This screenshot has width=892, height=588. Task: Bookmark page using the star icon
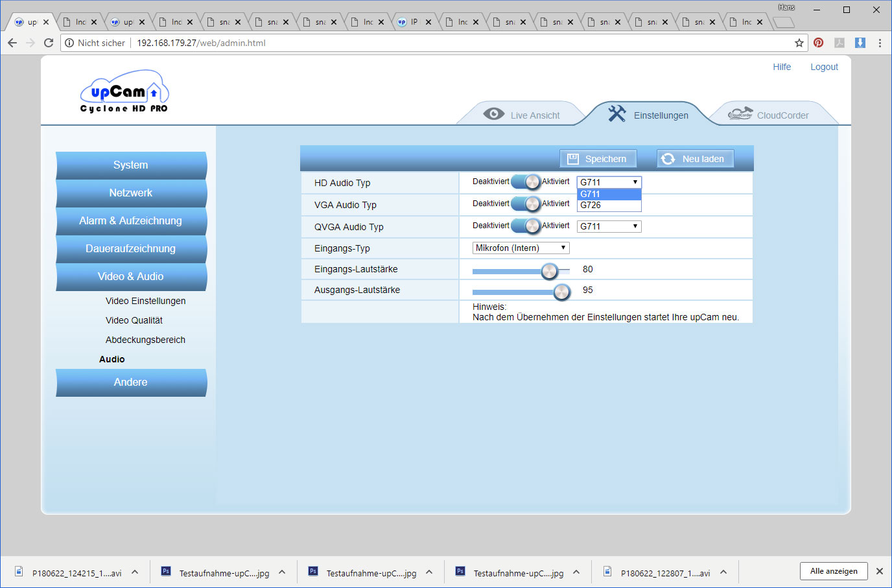click(799, 43)
